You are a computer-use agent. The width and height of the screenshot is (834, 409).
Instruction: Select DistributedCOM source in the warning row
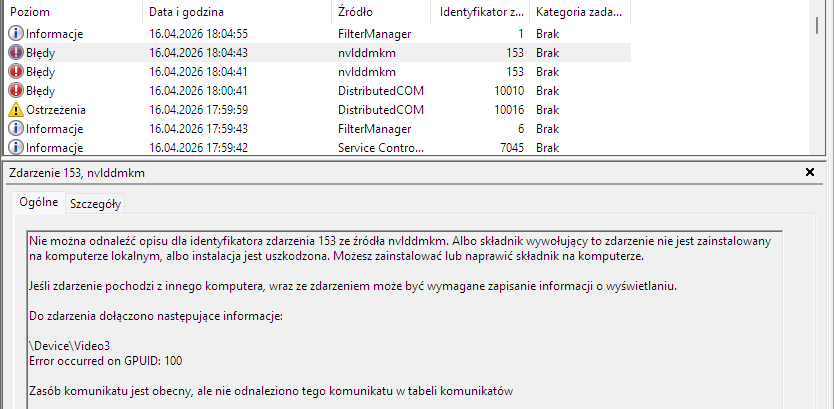tap(381, 110)
